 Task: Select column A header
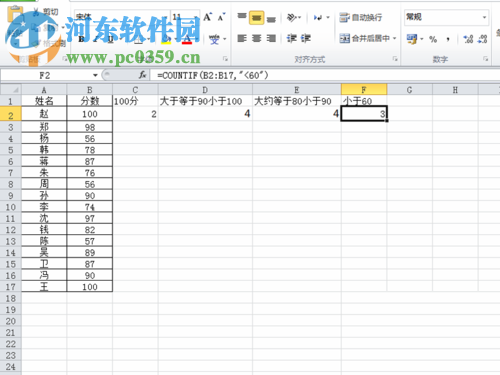[x=44, y=90]
